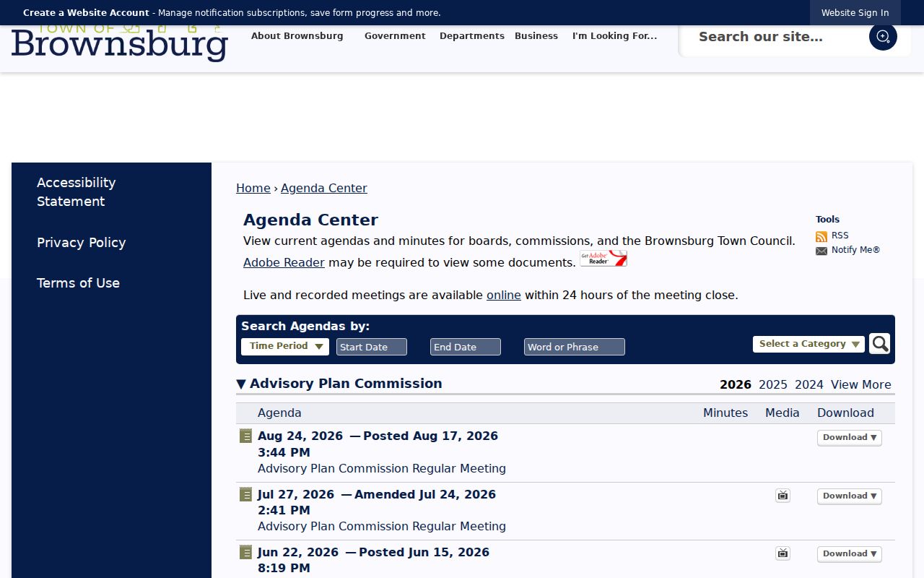The width and height of the screenshot is (924, 578).
Task: Click the End Date field
Action: point(466,347)
